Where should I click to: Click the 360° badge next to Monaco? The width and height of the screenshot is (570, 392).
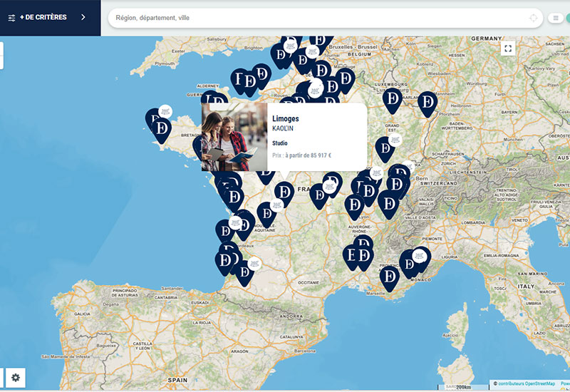pos(419,257)
